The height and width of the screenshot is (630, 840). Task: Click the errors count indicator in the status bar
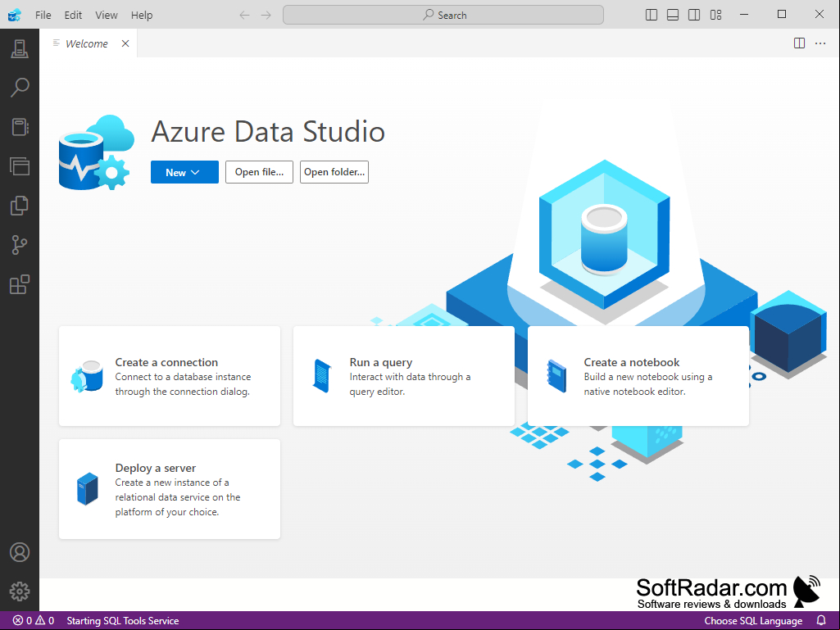(x=22, y=620)
